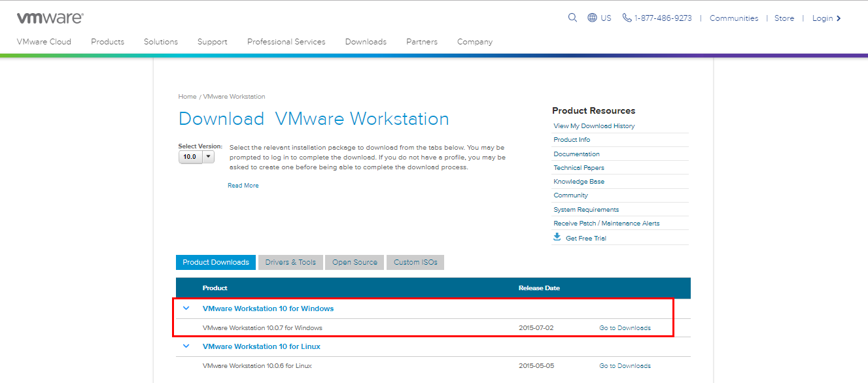Open View My Download History

594,126
